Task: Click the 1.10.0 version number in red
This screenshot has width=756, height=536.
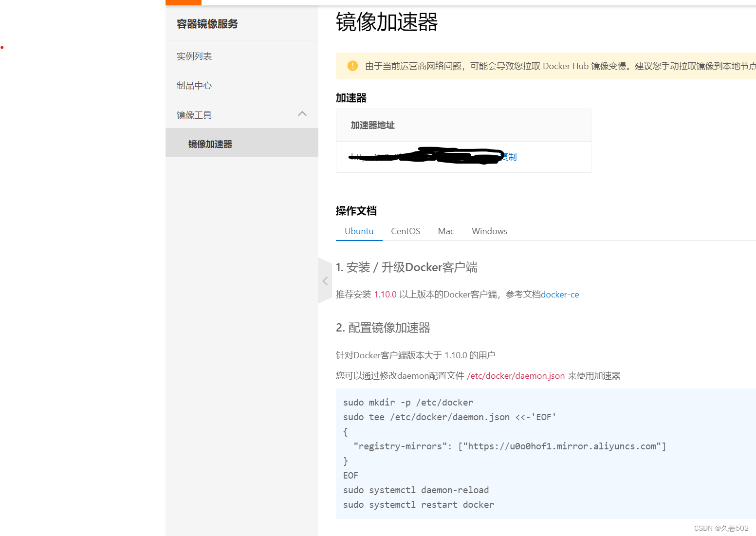Action: point(385,295)
